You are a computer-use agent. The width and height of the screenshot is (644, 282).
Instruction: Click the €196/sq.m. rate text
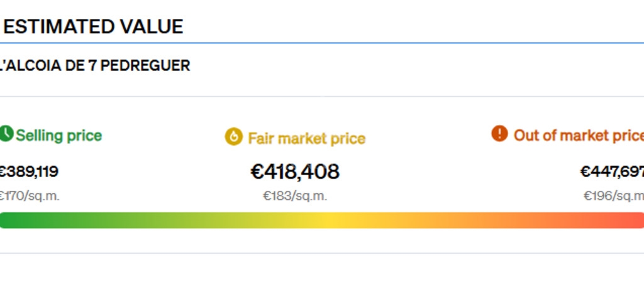[x=614, y=196]
